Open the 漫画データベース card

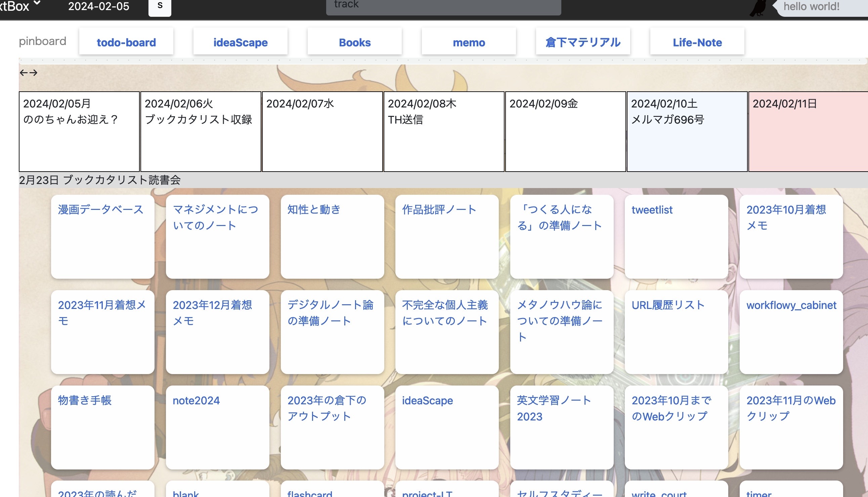point(102,236)
